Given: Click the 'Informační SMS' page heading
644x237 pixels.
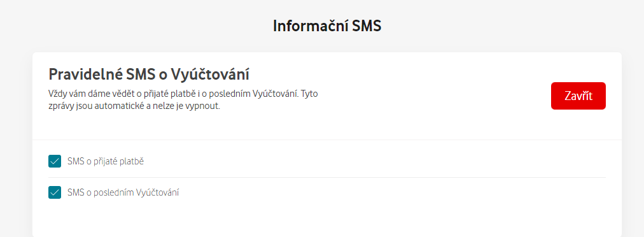Looking at the screenshot, I should (x=327, y=26).
